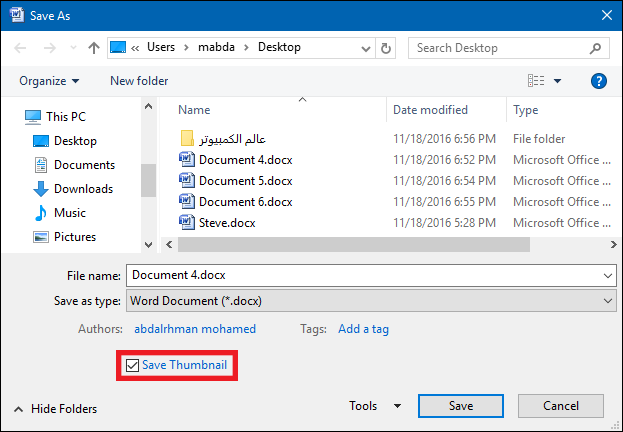Open the recent locations dropdown arrow
The width and height of the screenshot is (623, 432).
(73, 48)
